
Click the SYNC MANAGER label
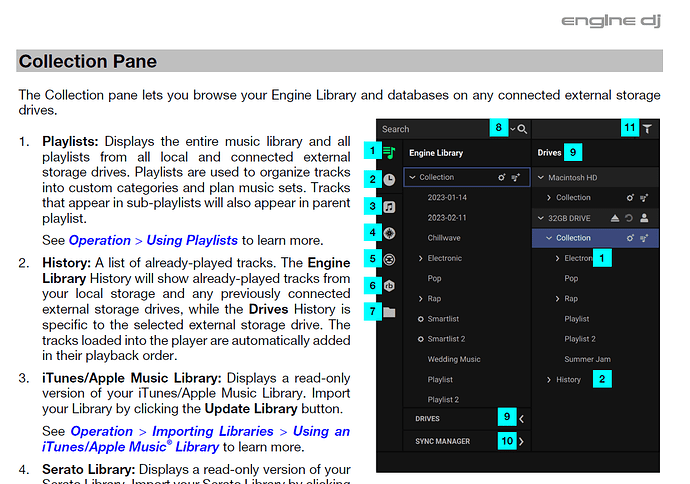tap(442, 441)
